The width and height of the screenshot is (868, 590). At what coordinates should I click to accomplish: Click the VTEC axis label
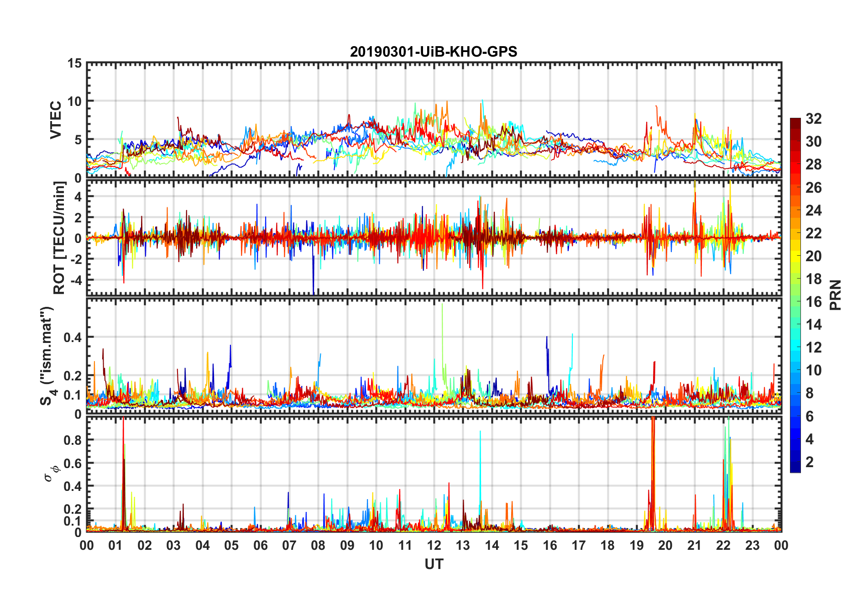(x=55, y=120)
